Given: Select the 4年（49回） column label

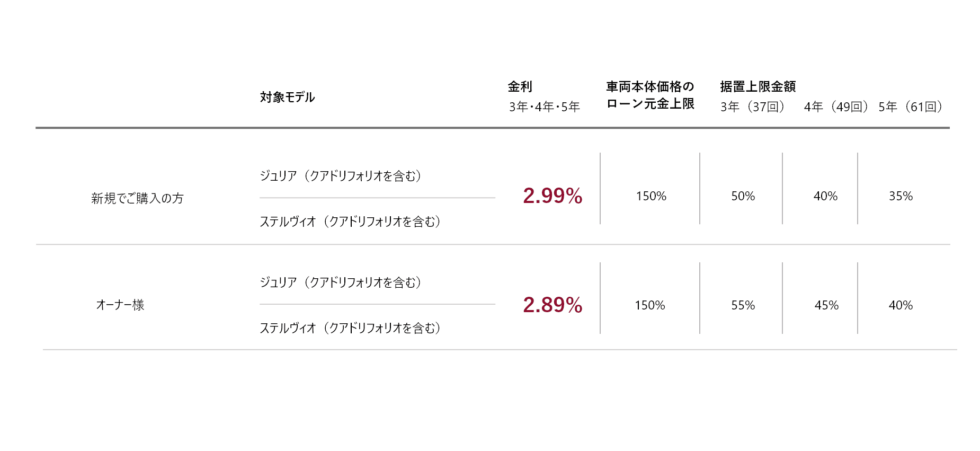Looking at the screenshot, I should (836, 107).
